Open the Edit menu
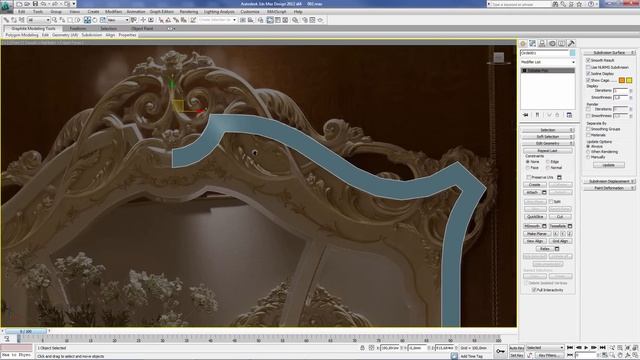 (21, 12)
